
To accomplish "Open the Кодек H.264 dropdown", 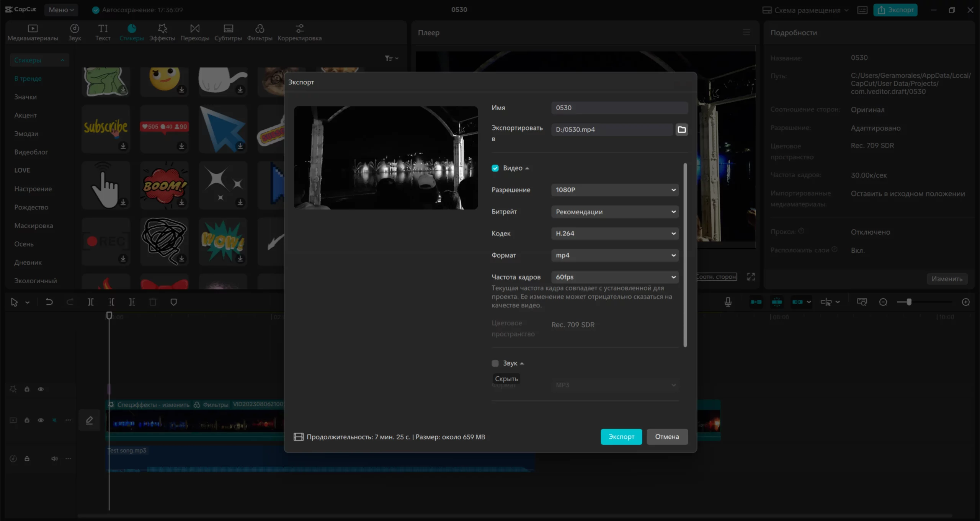I will 615,234.
